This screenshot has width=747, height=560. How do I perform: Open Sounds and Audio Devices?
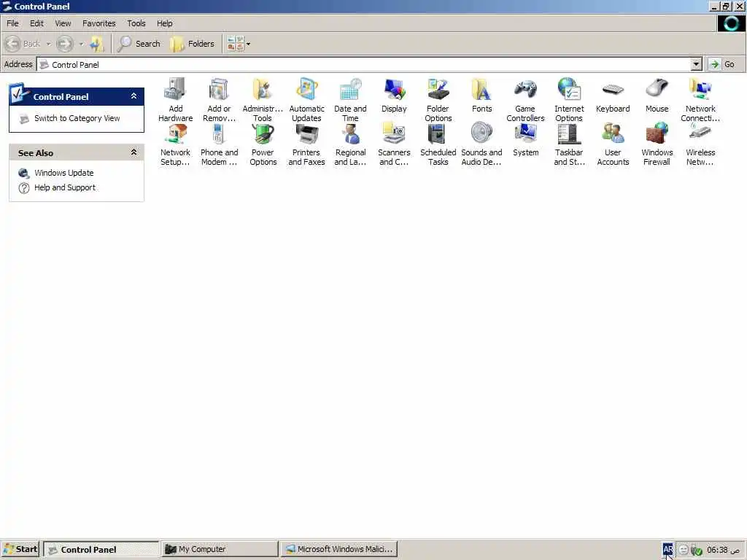coord(481,144)
